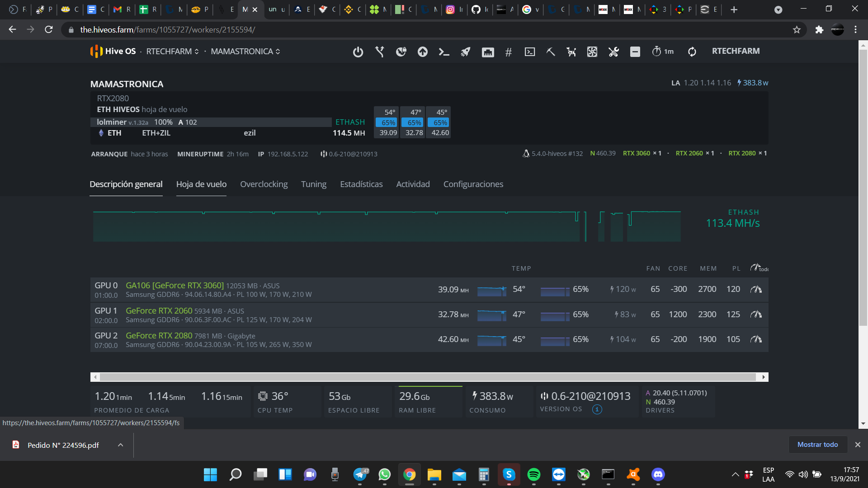Open the Configuraciones tab
The width and height of the screenshot is (868, 488).
tap(473, 184)
